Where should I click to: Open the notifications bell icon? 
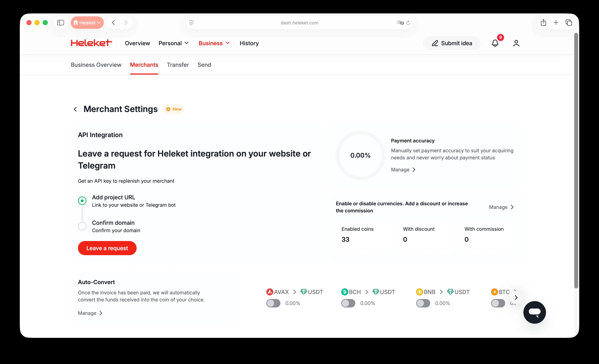click(495, 43)
